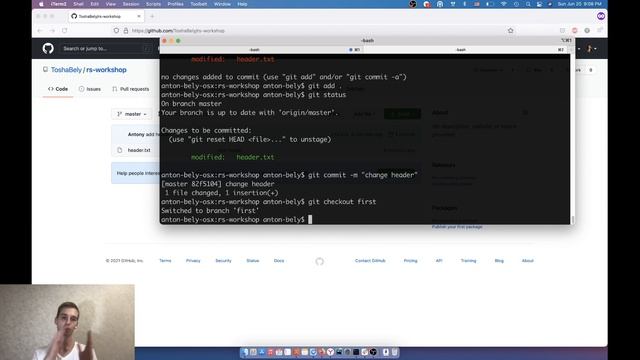Open the Blog footer link

(x=499, y=260)
